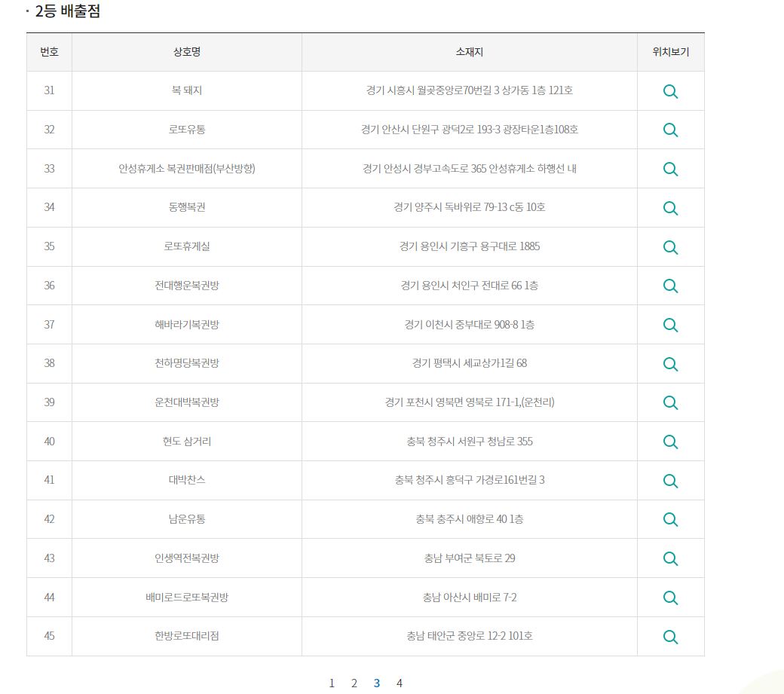
Task: Click address 충남 부여군 북토로 29
Action: pyautogui.click(x=470, y=558)
